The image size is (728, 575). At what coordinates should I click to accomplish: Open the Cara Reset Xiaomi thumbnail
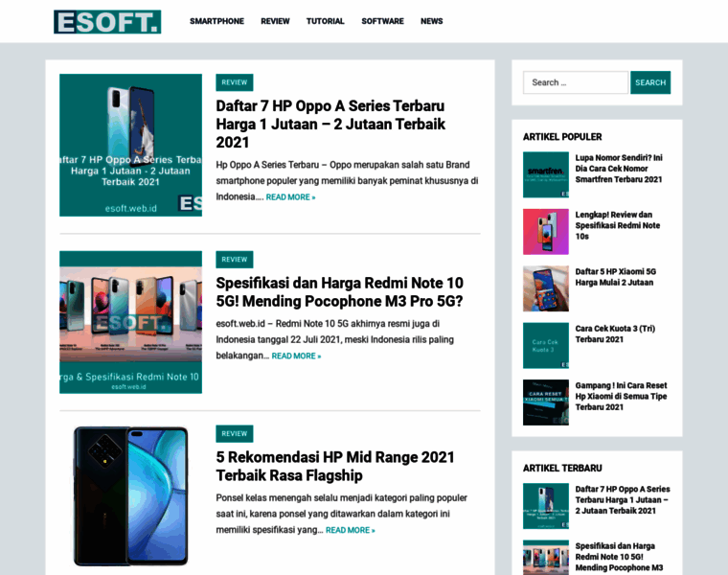coord(546,402)
